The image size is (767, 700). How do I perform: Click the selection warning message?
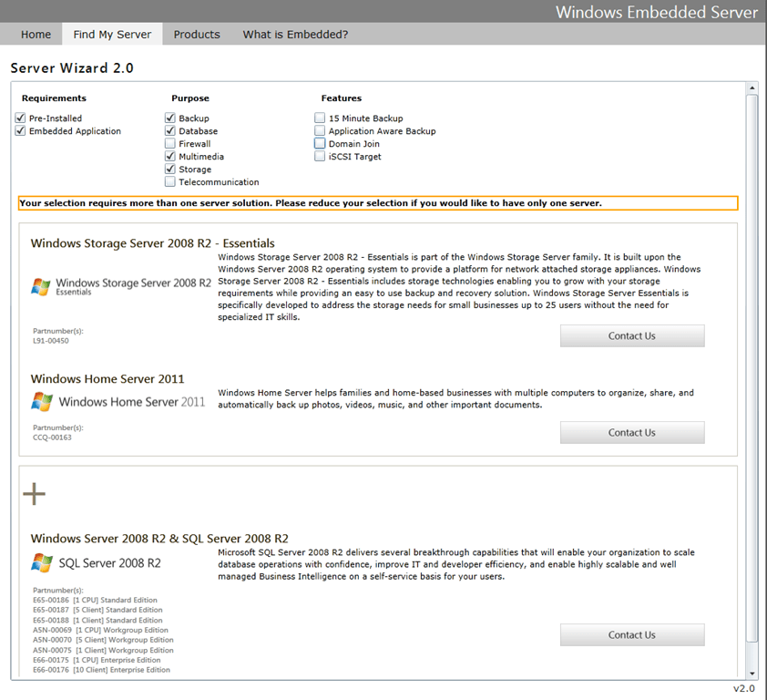point(378,203)
